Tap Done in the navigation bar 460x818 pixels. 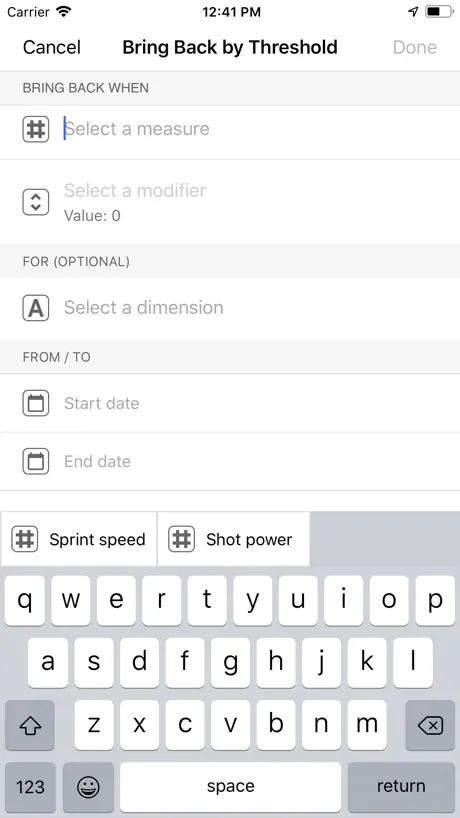[415, 47]
